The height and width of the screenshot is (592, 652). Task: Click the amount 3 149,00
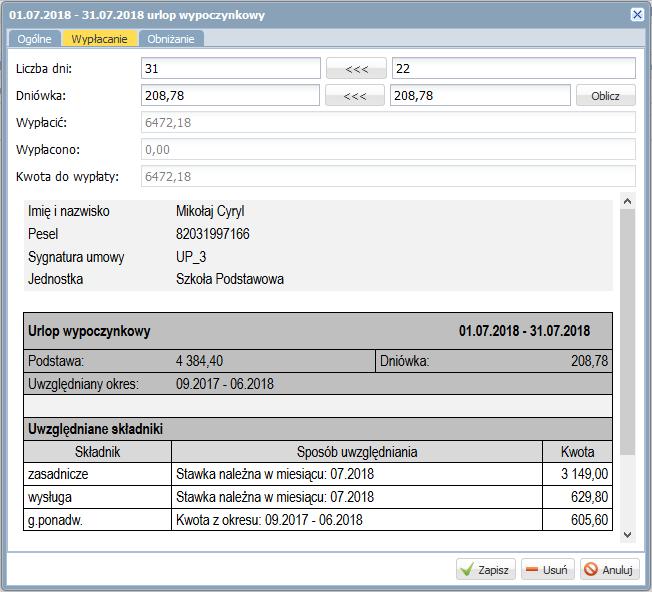(584, 474)
